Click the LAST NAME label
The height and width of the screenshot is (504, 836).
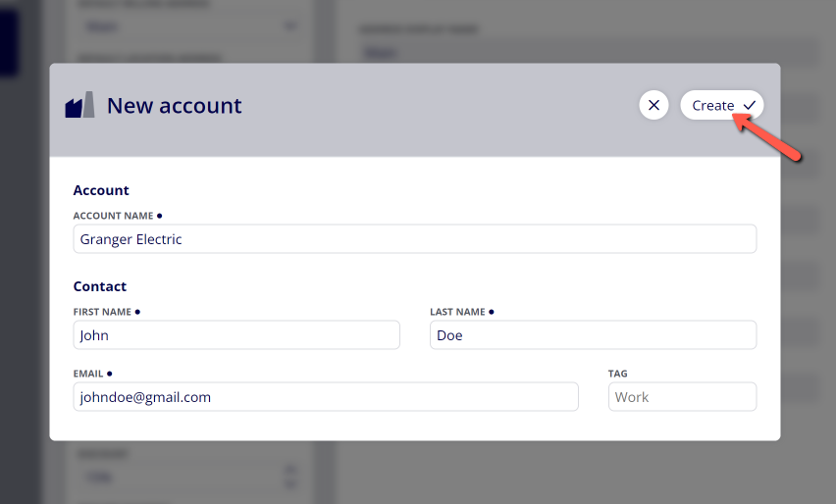point(457,312)
